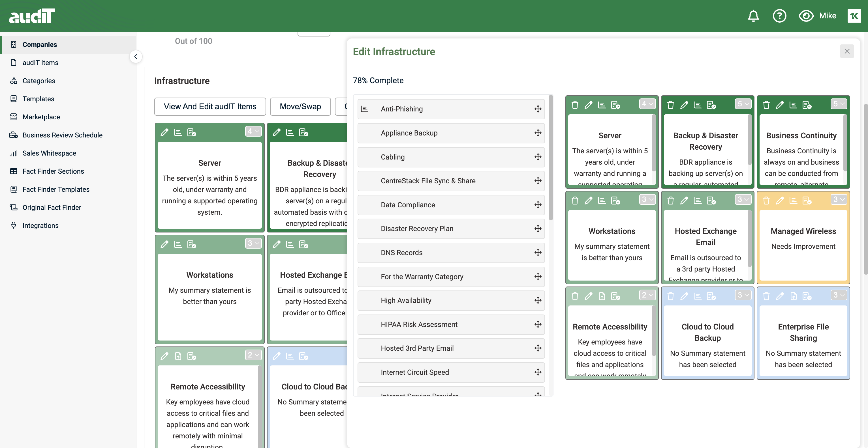Go to Templates in sidebar
The image size is (868, 448).
point(38,99)
